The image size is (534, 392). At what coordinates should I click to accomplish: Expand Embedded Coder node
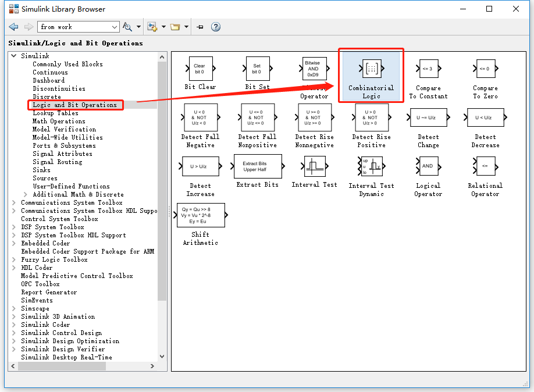coord(13,243)
